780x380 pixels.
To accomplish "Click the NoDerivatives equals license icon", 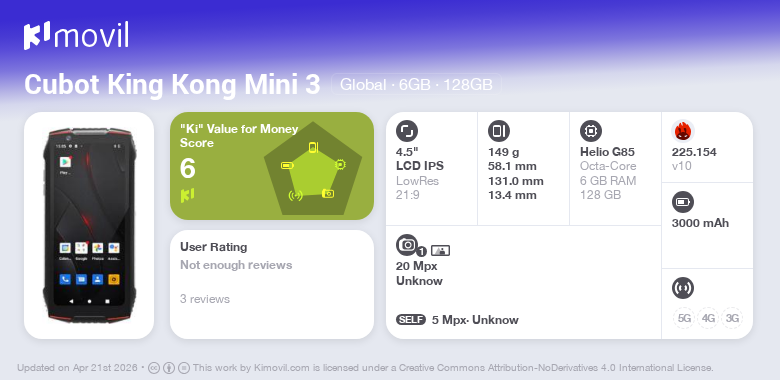I will 184,368.
